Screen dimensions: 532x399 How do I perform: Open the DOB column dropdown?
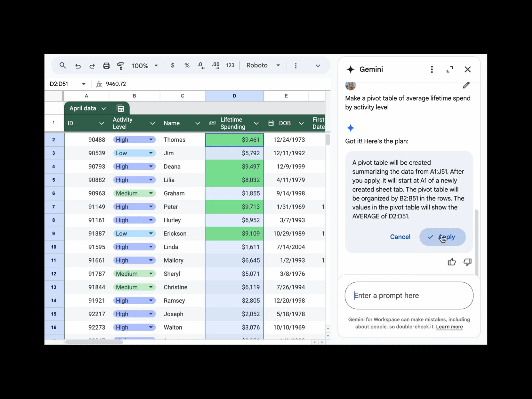coord(301,123)
